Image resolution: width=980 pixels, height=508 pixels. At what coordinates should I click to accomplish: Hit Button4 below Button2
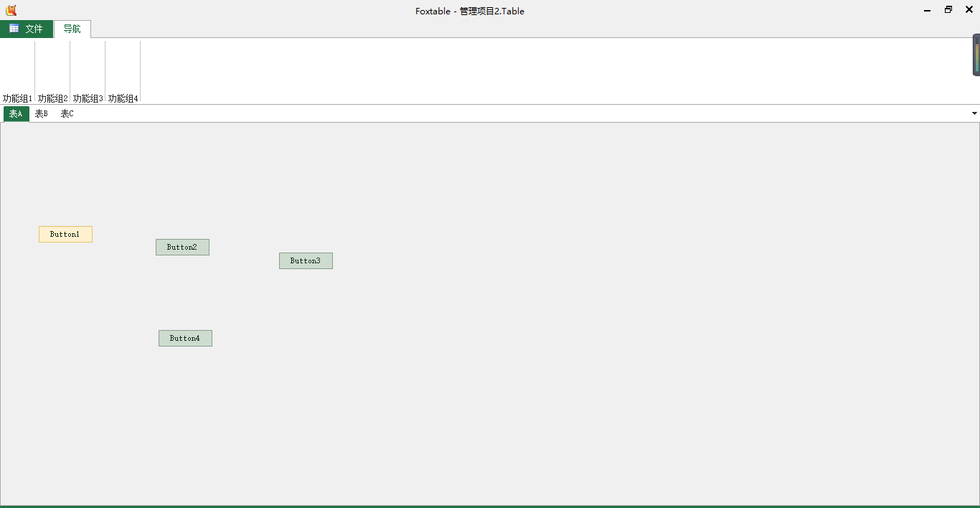pos(185,338)
